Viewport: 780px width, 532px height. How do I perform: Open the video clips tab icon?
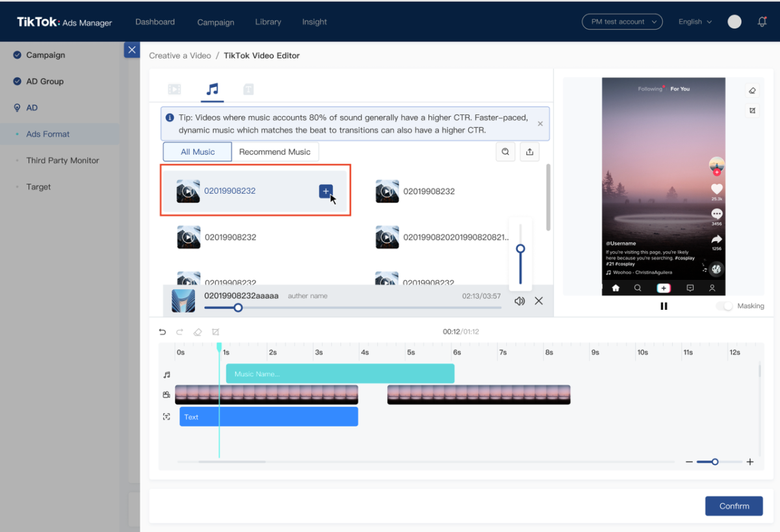174,90
